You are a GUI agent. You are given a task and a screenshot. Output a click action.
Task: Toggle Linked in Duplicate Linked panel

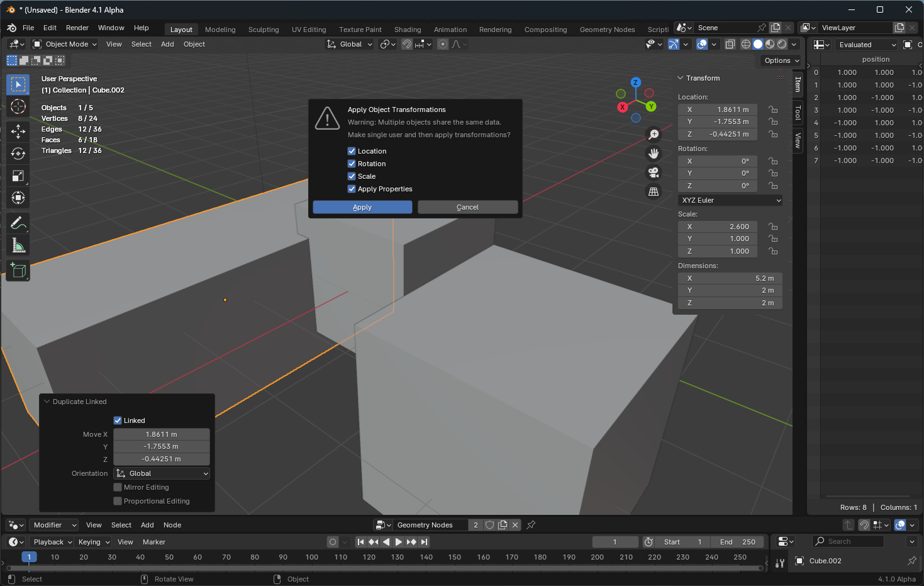[118, 420]
